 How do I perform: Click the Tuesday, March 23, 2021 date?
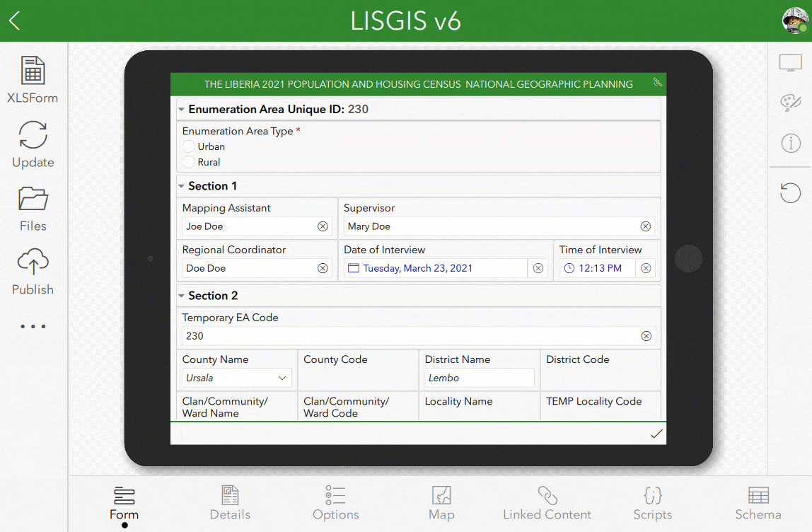[417, 268]
